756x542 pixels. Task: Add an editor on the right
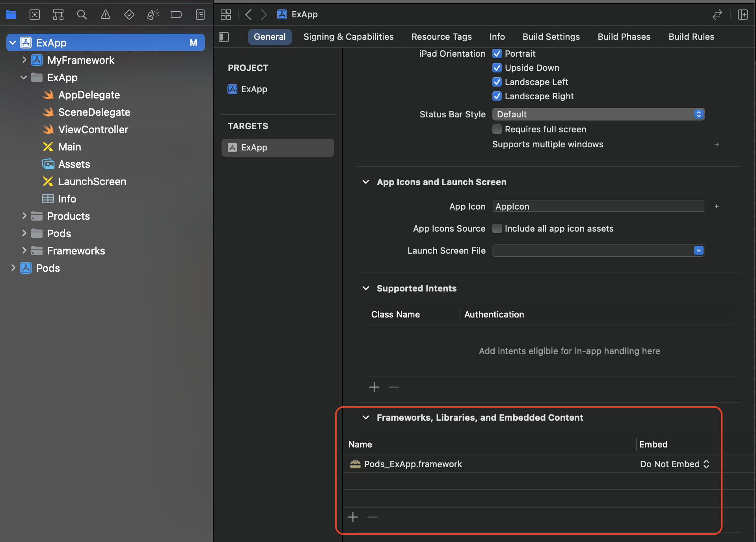tap(743, 15)
